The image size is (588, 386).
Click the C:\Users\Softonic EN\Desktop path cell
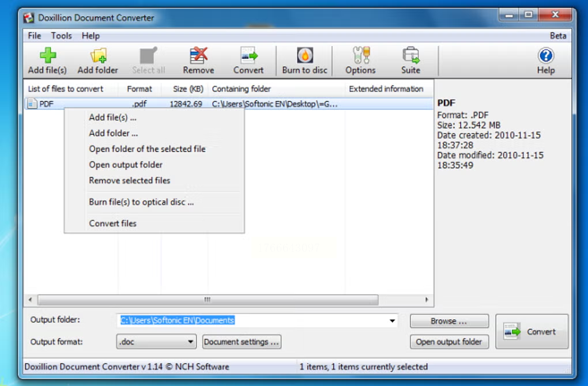click(274, 104)
